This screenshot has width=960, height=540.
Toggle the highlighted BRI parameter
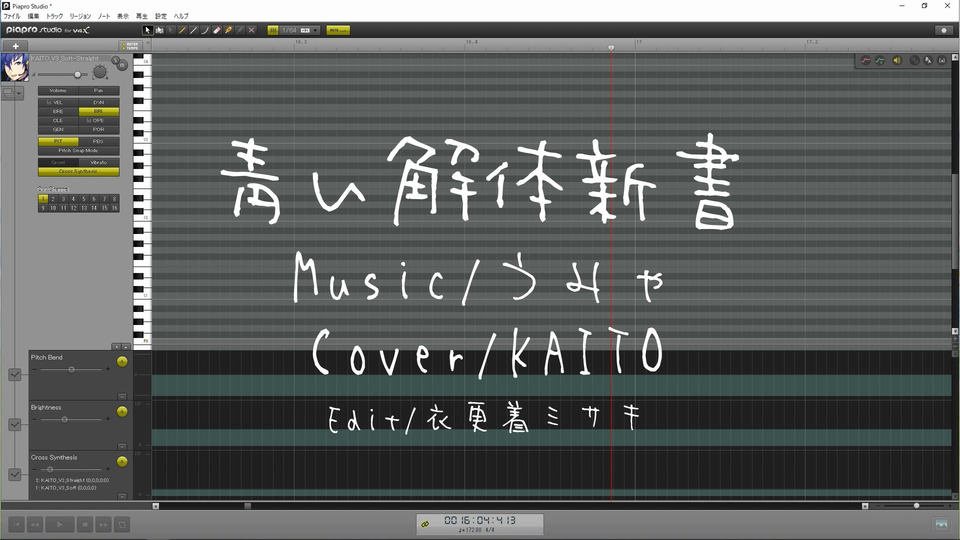99,111
